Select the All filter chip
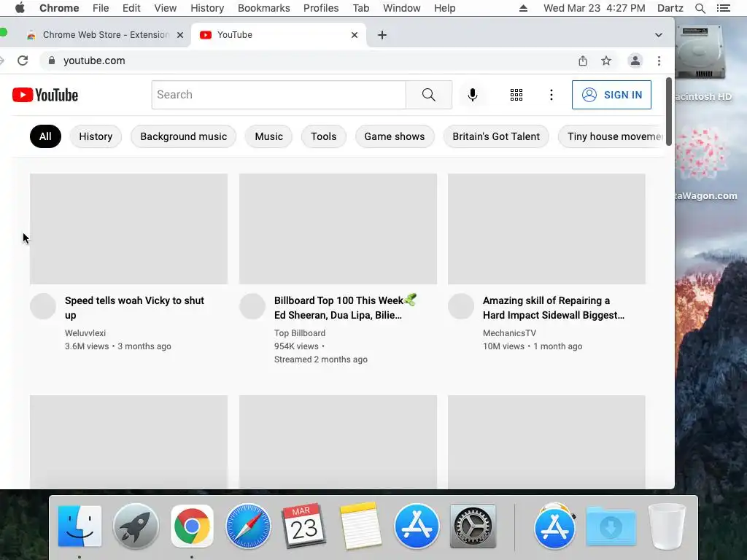747x560 pixels. tap(45, 136)
